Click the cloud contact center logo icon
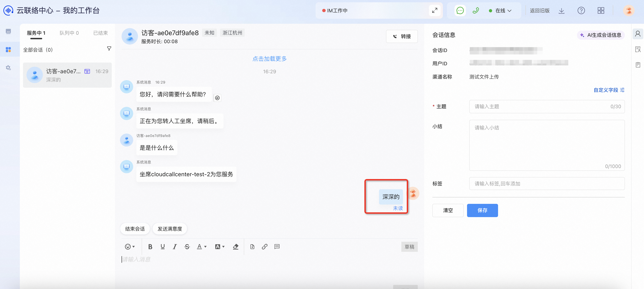 click(x=8, y=11)
